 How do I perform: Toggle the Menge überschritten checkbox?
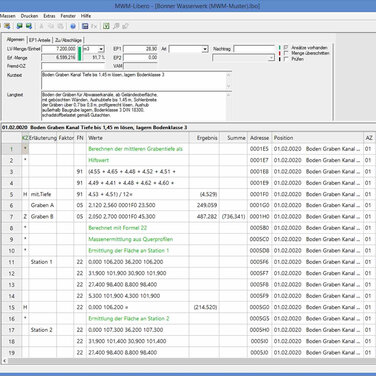point(286,53)
